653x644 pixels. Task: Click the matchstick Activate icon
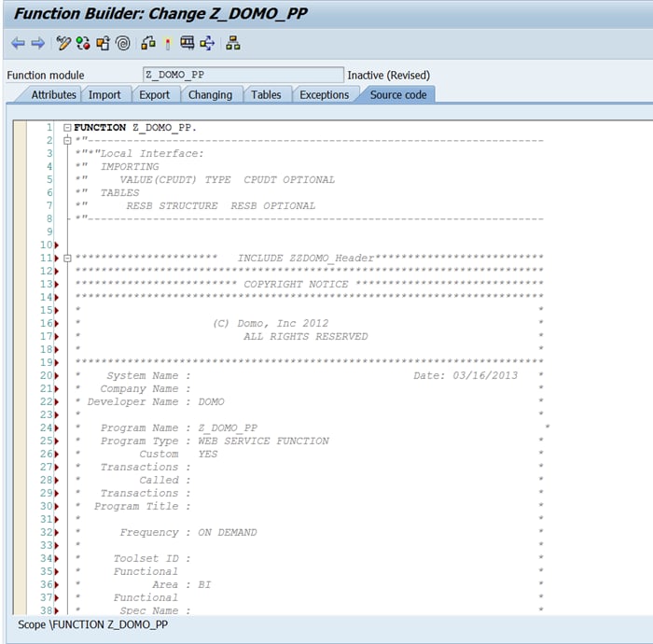pos(168,43)
